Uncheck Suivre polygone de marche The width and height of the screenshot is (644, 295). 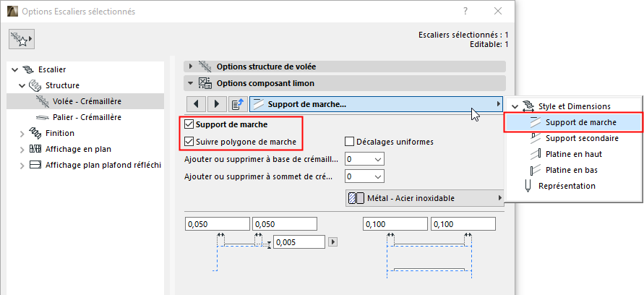[189, 142]
